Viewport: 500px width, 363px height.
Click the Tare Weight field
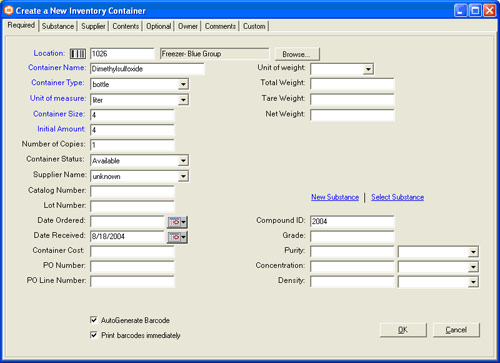(352, 99)
